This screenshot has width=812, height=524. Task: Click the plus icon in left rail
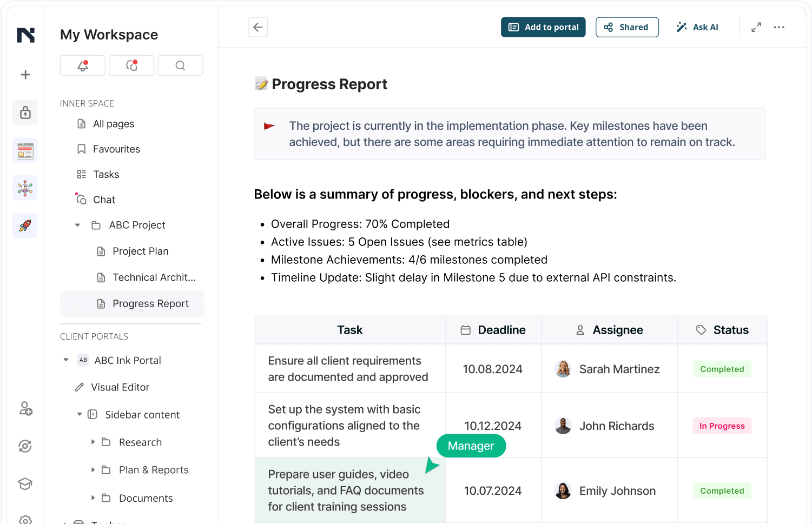click(x=25, y=75)
